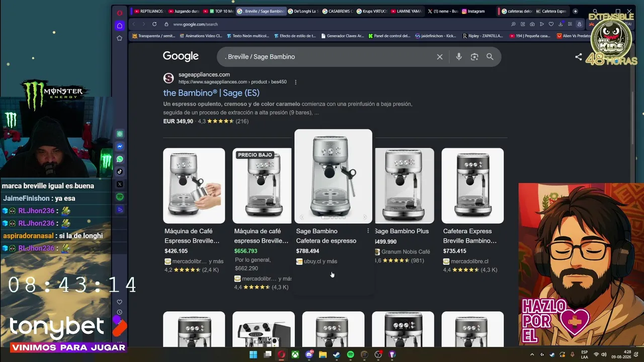Open Xbox app from the taskbar
This screenshot has width=644, height=362.
coord(295,355)
